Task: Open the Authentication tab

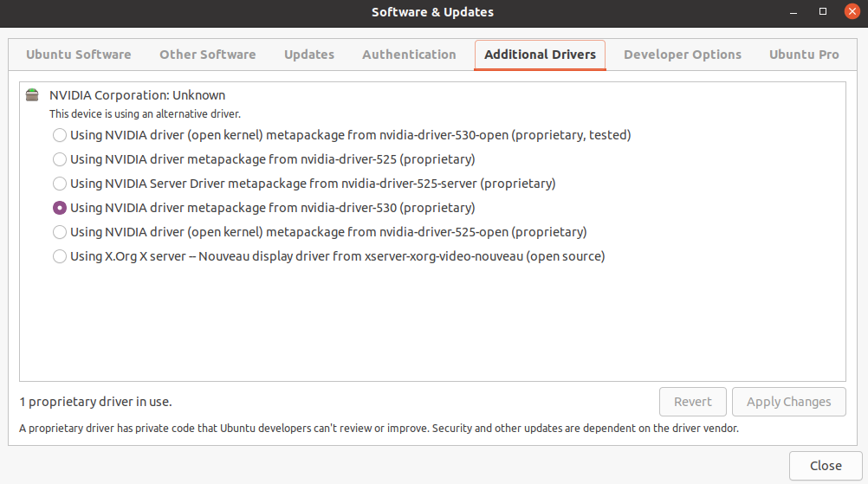Action: pyautogui.click(x=409, y=55)
